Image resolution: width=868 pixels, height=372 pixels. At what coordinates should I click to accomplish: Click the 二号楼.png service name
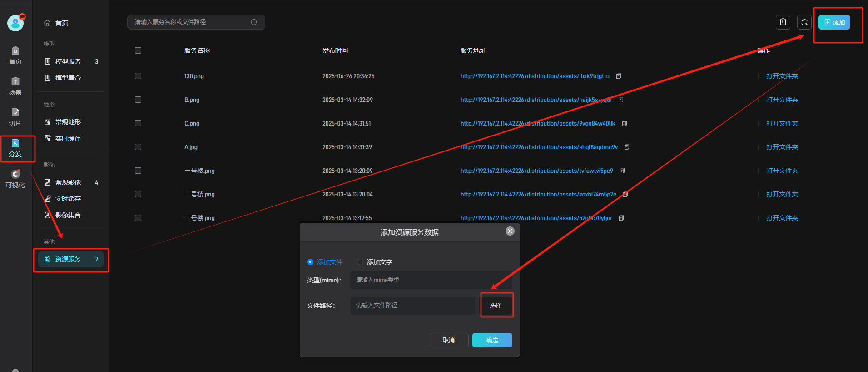pyautogui.click(x=199, y=195)
